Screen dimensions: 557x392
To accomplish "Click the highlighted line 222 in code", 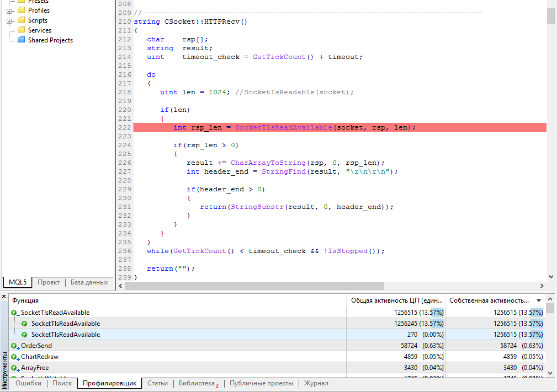I will [340, 127].
